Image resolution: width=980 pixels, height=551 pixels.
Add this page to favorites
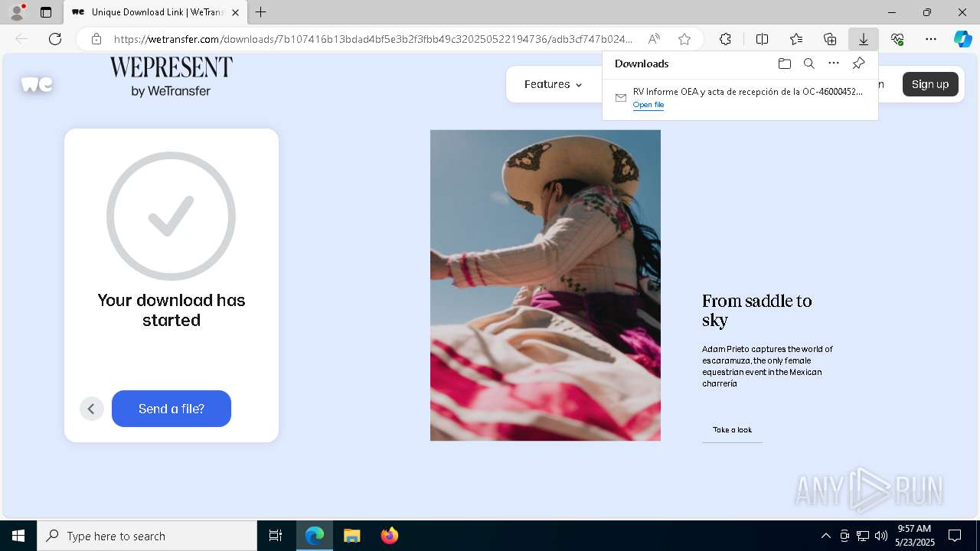click(684, 39)
